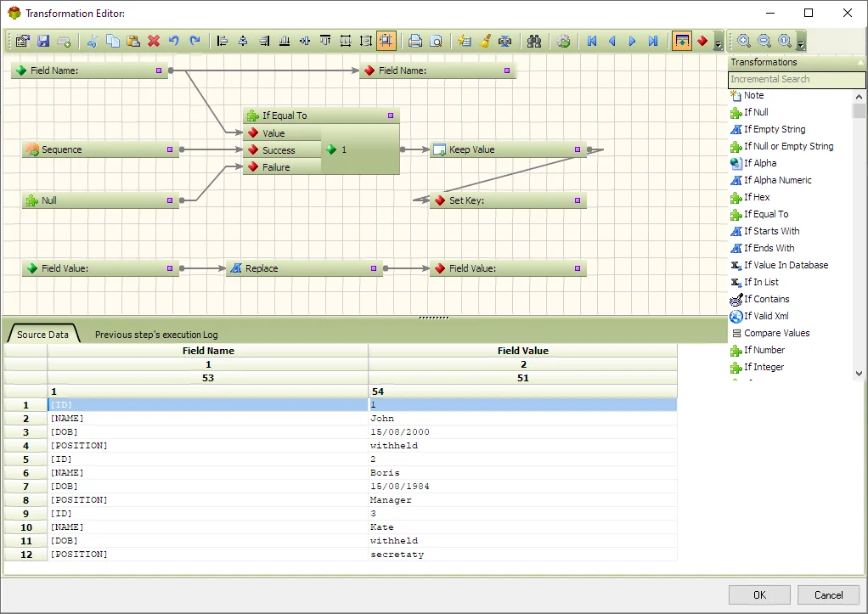Click the broom clean-up icon

tap(484, 41)
